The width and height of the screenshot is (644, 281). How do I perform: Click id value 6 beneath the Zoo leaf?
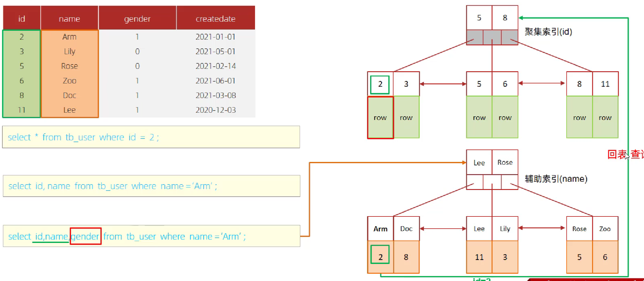[605, 257]
